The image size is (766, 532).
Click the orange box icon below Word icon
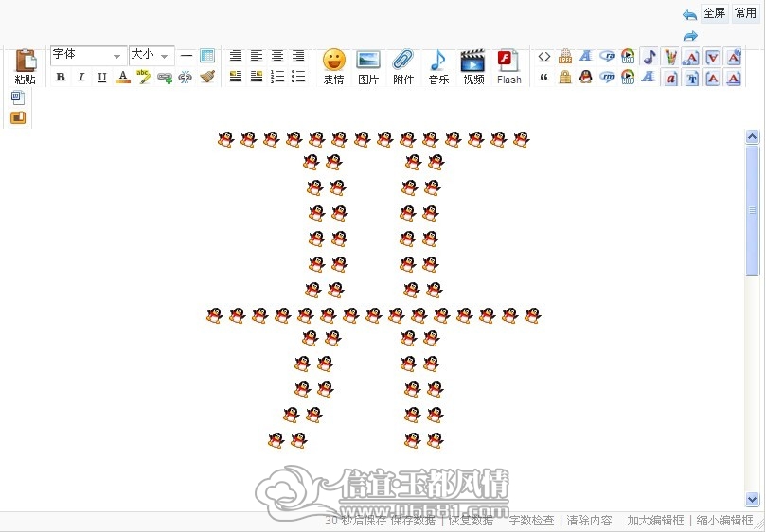pos(18,117)
